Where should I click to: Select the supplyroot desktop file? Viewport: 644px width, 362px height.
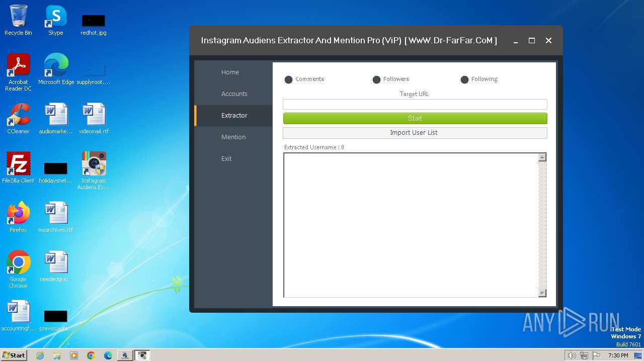tap(94, 74)
